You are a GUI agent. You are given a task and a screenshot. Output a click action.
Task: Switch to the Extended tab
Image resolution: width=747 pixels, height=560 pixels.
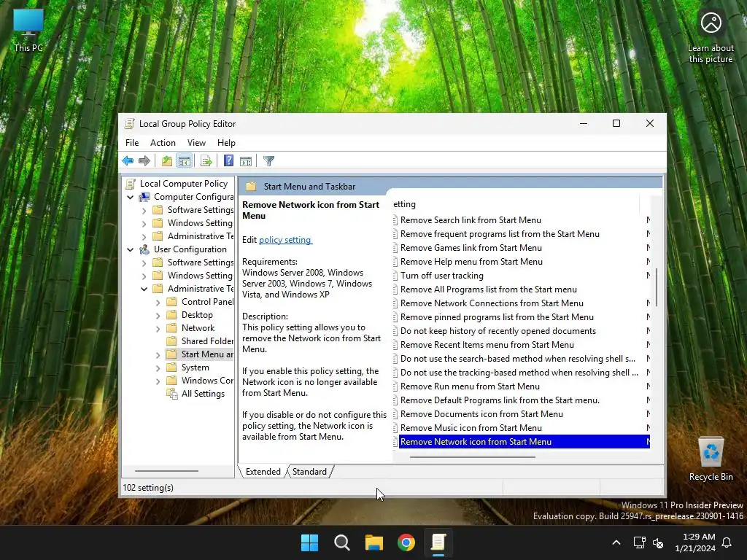(x=263, y=472)
